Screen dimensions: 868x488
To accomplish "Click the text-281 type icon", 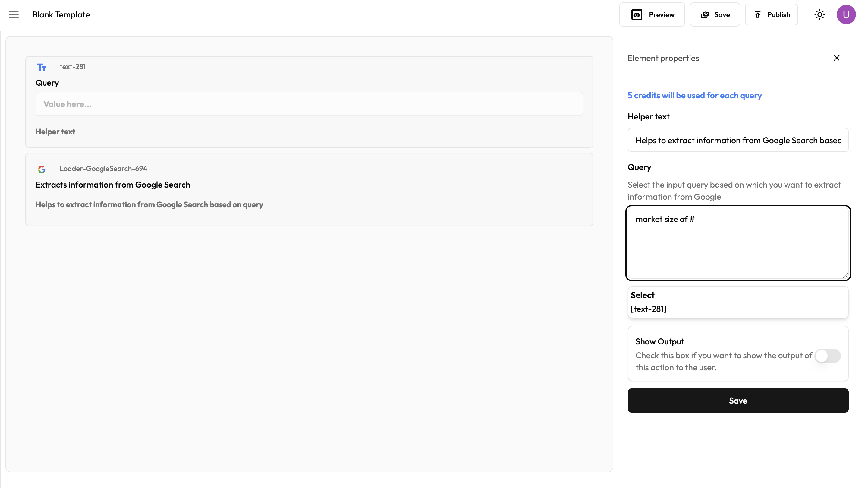I will [42, 68].
